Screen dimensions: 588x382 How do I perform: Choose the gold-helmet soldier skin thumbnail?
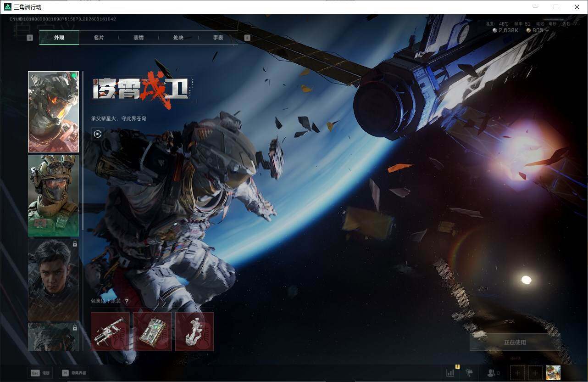[53, 196]
